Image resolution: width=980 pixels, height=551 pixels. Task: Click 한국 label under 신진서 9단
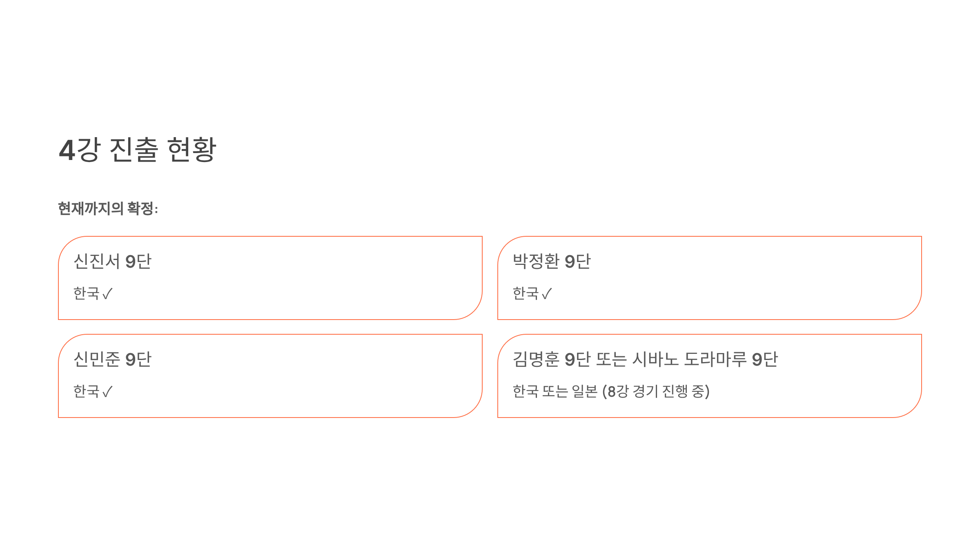click(86, 293)
